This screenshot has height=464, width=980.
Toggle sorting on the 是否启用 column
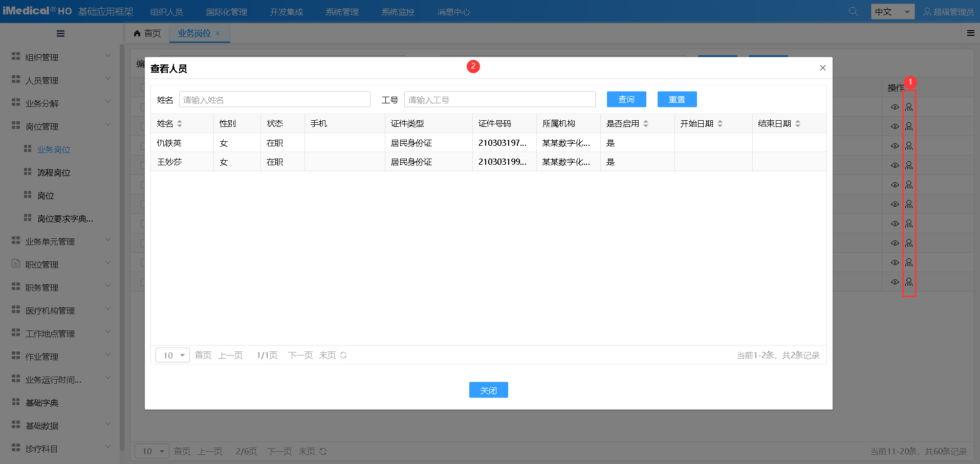click(646, 124)
